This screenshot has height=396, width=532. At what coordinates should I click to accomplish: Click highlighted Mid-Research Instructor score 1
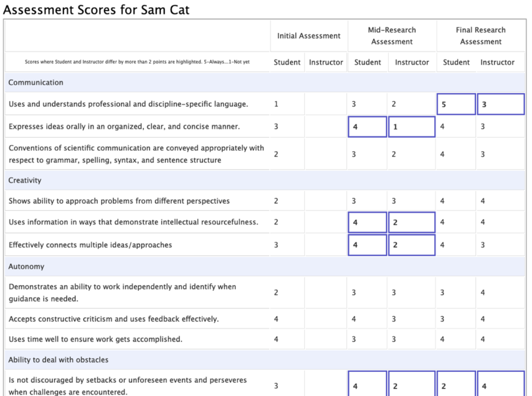tap(411, 127)
